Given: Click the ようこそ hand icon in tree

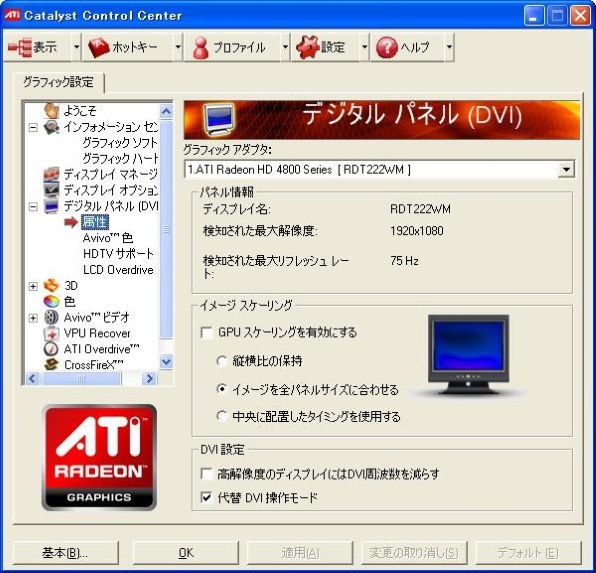Looking at the screenshot, I should (x=51, y=111).
